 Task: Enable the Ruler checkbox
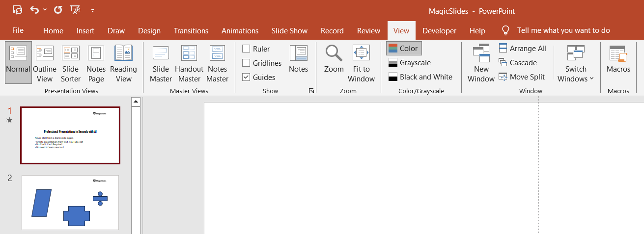click(247, 49)
